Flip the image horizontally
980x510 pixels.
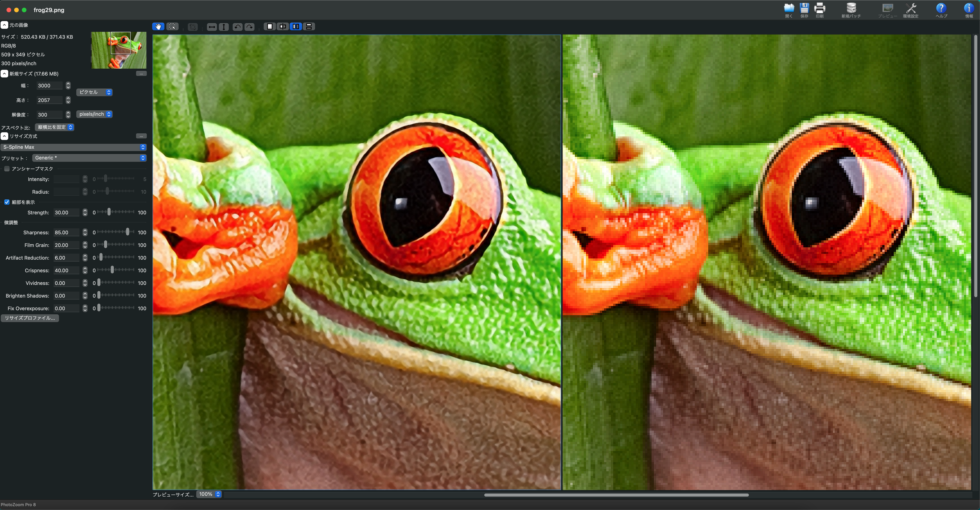[x=212, y=27]
